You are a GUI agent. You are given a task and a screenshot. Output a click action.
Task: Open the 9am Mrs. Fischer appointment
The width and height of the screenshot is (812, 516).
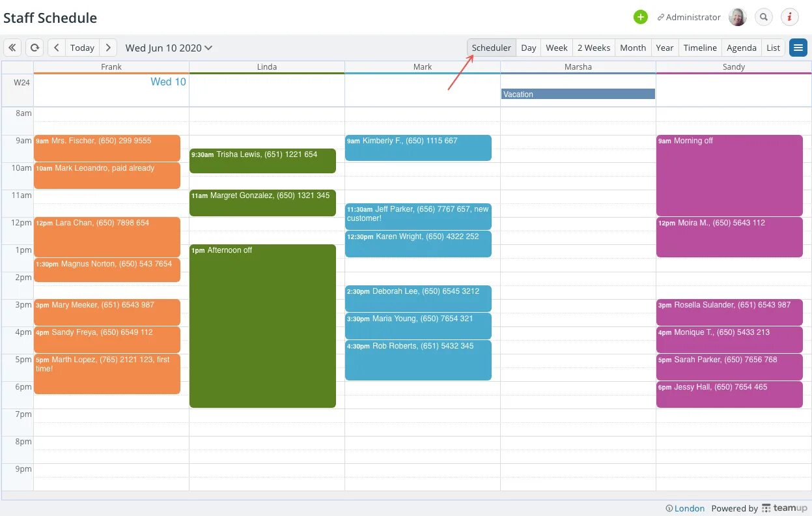click(107, 148)
